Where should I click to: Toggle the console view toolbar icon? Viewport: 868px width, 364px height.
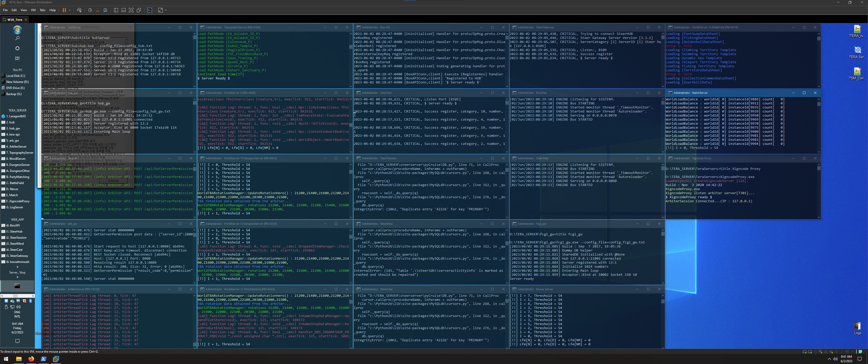pyautogui.click(x=150, y=10)
